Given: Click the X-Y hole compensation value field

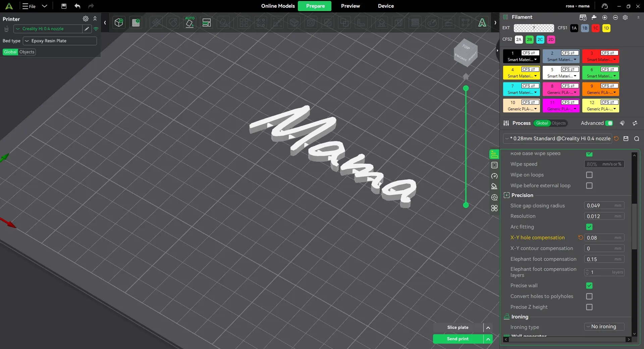Looking at the screenshot, I should tap(604, 238).
